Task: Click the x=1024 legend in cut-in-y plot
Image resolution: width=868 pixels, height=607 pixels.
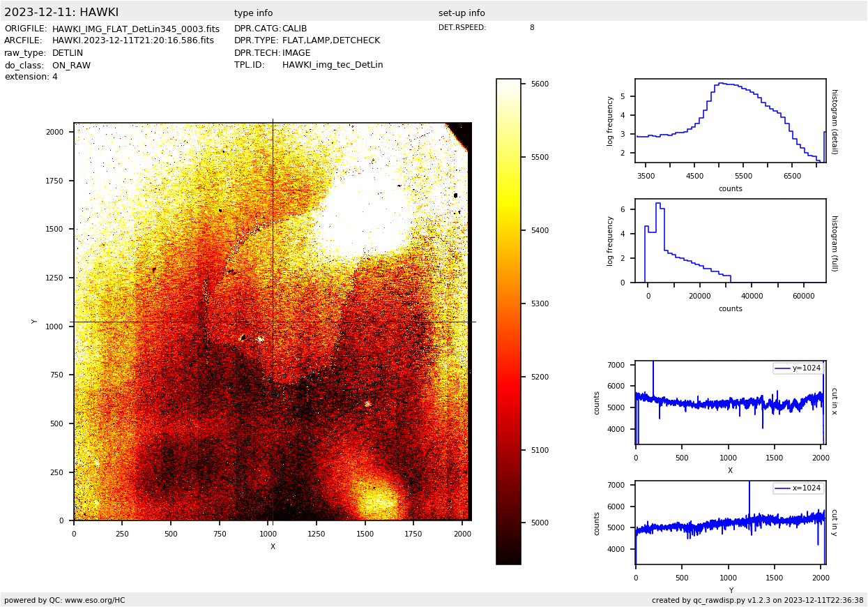Action: pyautogui.click(x=798, y=488)
